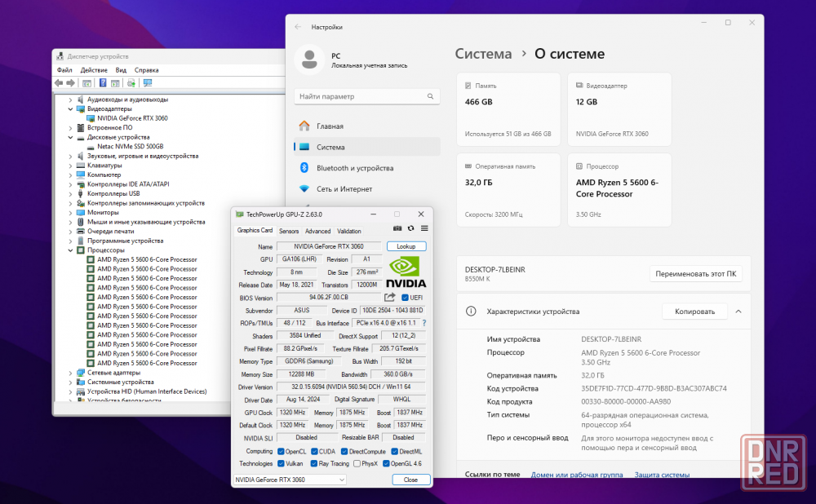Open the Защита системы link

coord(662,475)
